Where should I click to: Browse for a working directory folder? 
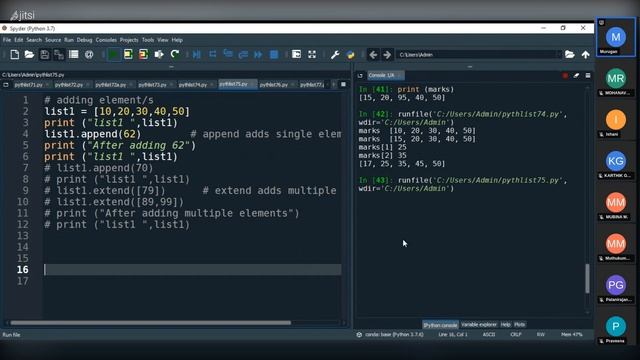(x=570, y=54)
